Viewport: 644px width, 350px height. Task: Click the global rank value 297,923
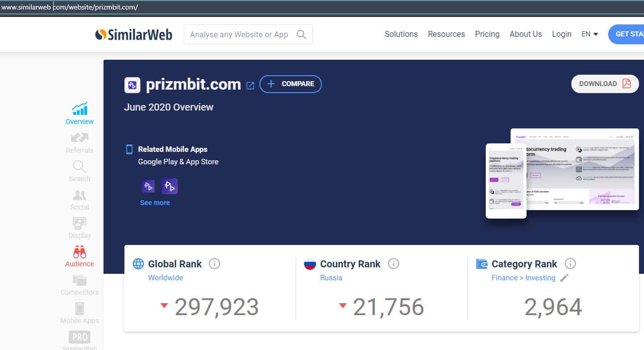coord(216,307)
